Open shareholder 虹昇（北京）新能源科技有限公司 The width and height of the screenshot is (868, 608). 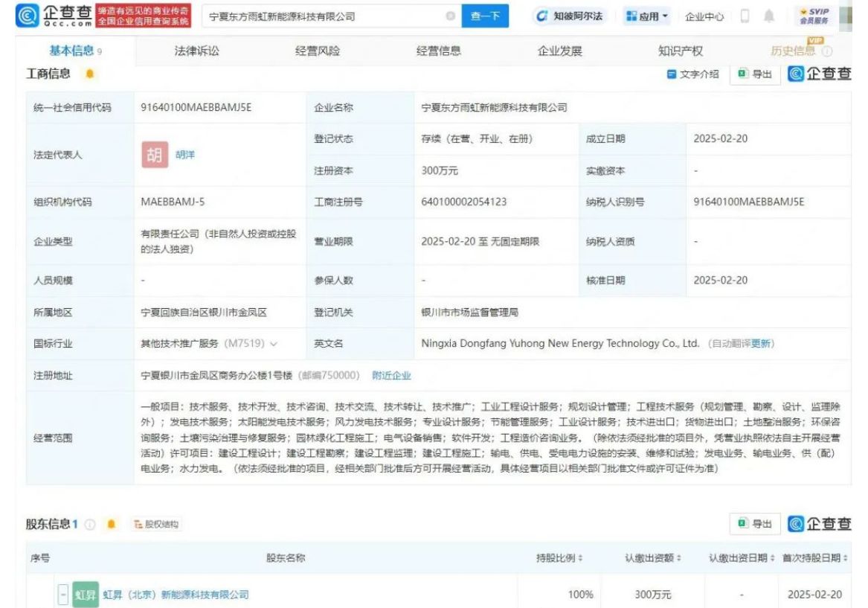[x=176, y=594]
